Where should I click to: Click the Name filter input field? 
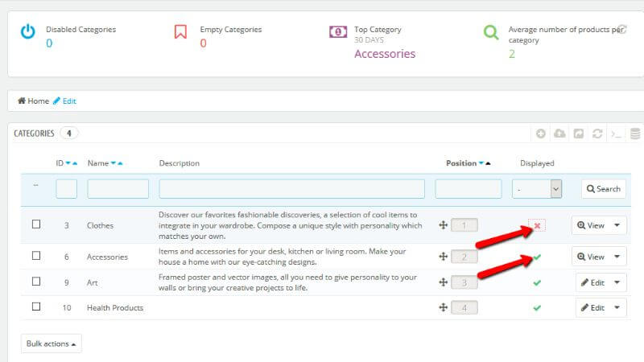(x=118, y=189)
